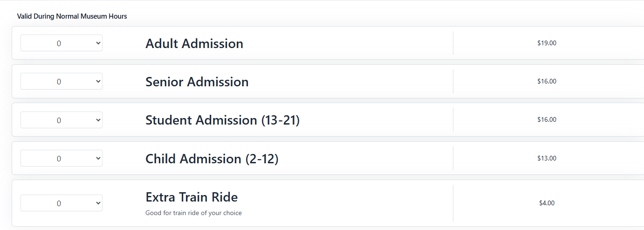Click the Child Admission (2-12) heading

212,159
